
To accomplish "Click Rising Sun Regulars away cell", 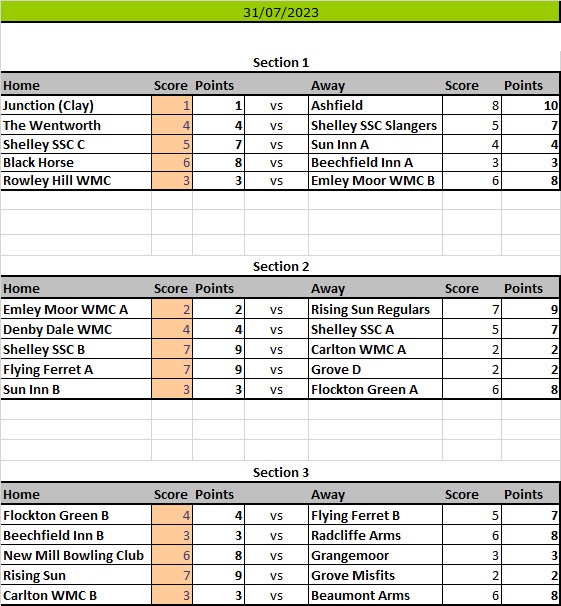I will [x=375, y=309].
